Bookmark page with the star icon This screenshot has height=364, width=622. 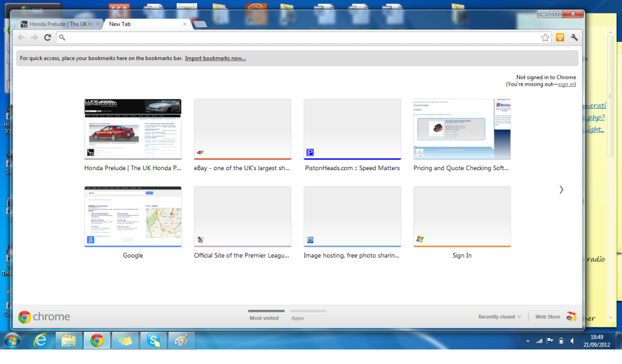545,38
